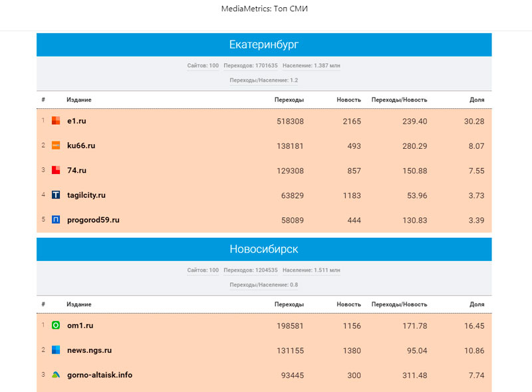Sort Екатеринбург table by Переходы column
The image size is (532, 392).
coord(289,100)
